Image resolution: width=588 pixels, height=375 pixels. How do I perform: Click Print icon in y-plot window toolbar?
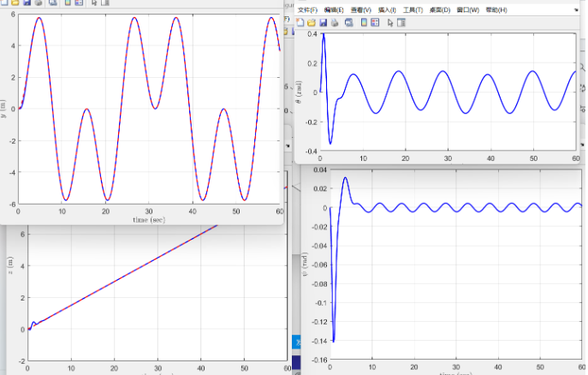point(39,3)
